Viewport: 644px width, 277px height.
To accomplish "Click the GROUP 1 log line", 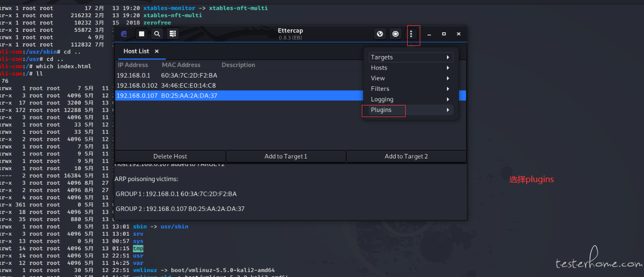I will (x=176, y=194).
